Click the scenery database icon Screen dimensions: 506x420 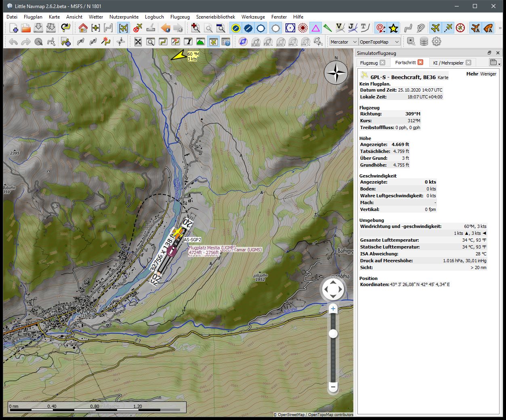point(424,42)
